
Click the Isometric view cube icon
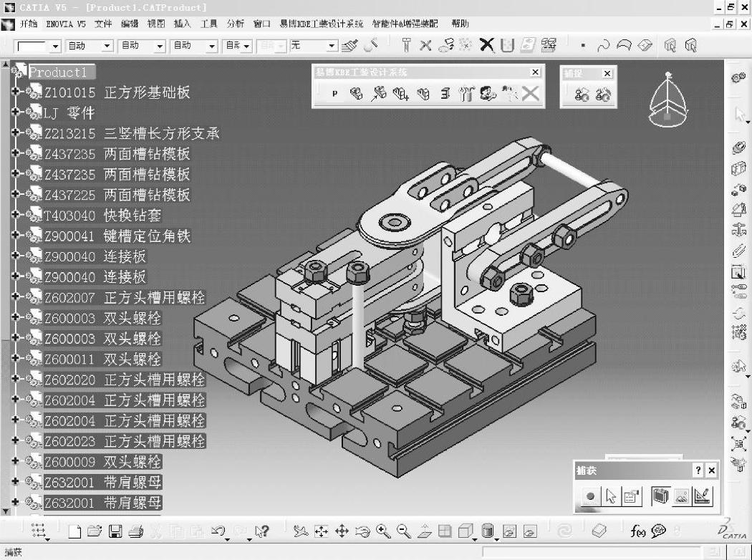click(x=465, y=531)
